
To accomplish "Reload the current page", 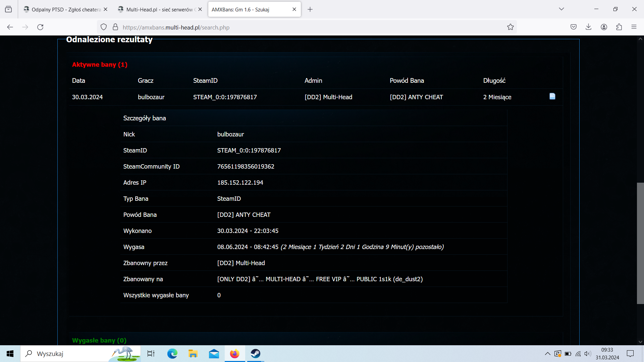I will [x=40, y=27].
